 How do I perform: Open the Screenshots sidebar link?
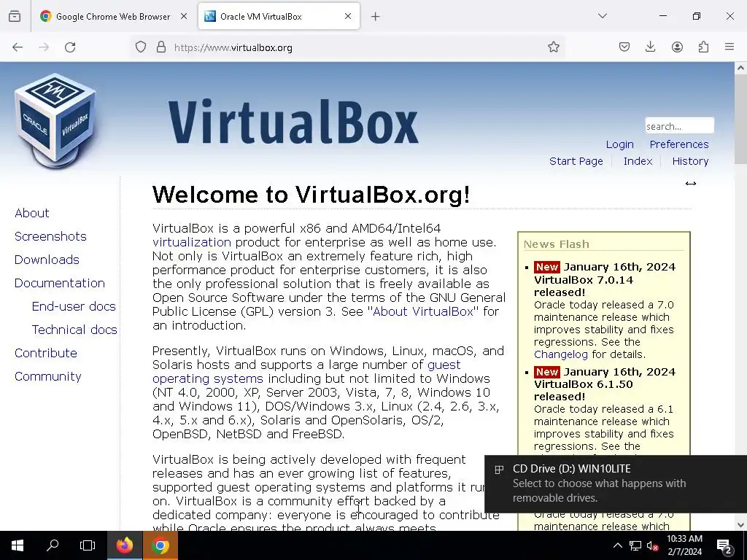click(50, 236)
